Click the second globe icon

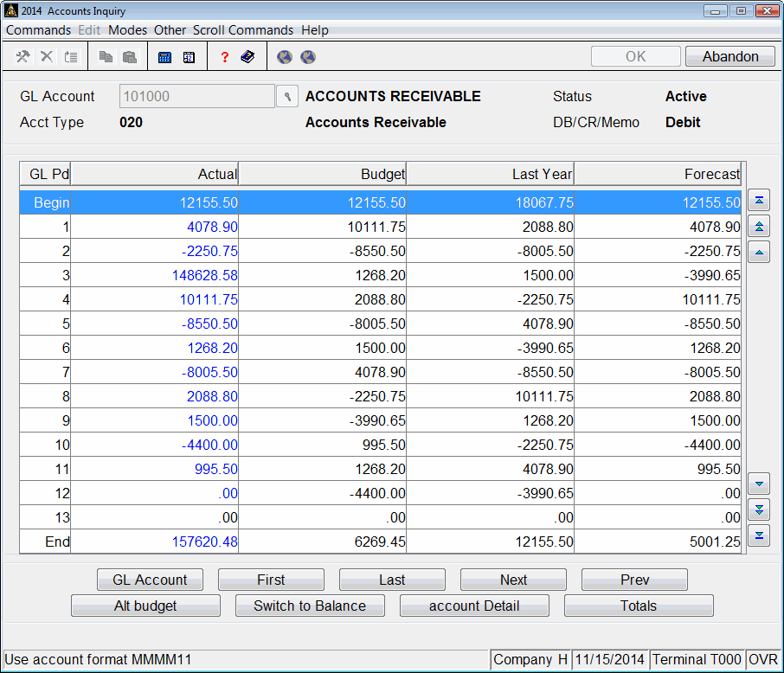pyautogui.click(x=308, y=57)
